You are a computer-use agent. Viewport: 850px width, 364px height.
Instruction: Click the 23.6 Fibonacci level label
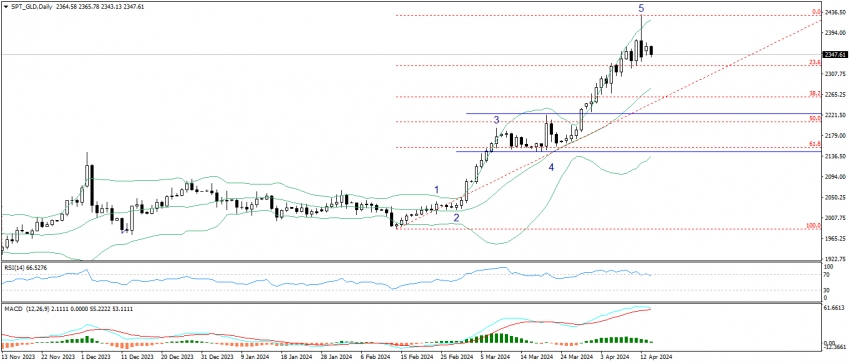(x=814, y=62)
